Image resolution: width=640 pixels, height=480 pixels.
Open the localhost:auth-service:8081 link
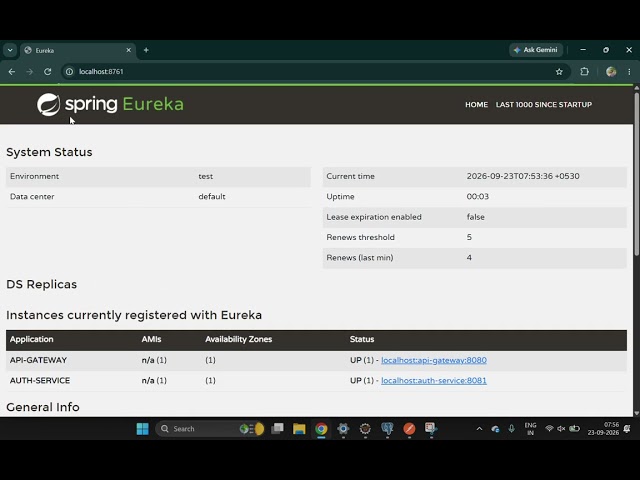tap(434, 380)
